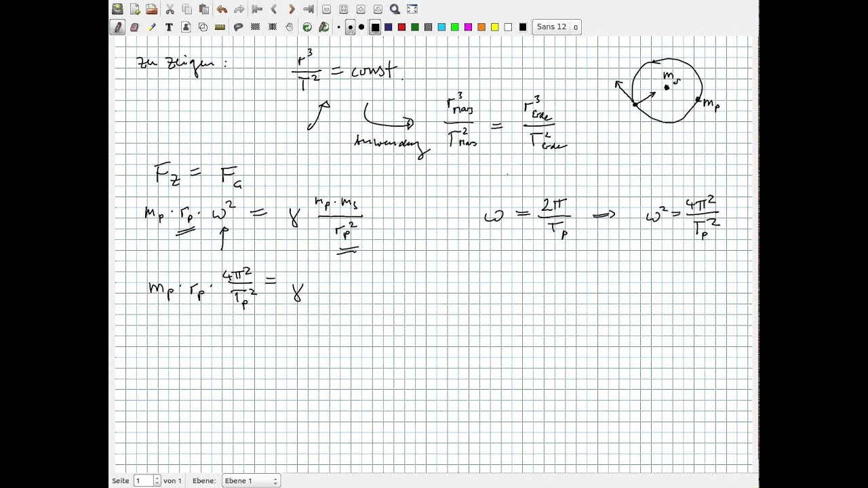Image resolution: width=868 pixels, height=488 pixels.
Task: Select the Text tool
Action: [x=169, y=27]
